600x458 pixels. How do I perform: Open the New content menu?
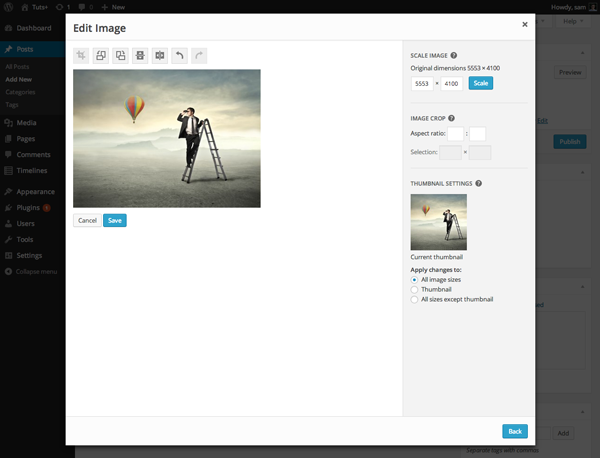tap(113, 7)
